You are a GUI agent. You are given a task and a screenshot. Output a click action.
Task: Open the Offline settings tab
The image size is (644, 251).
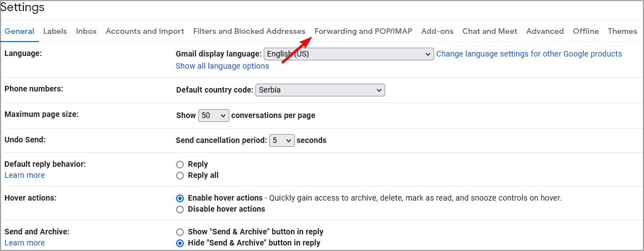point(586,31)
